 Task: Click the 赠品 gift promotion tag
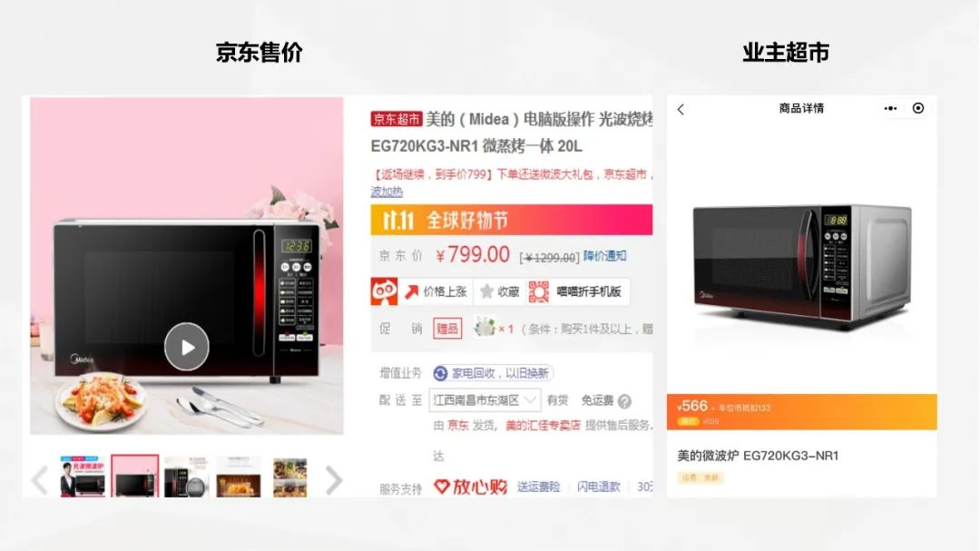click(x=447, y=329)
